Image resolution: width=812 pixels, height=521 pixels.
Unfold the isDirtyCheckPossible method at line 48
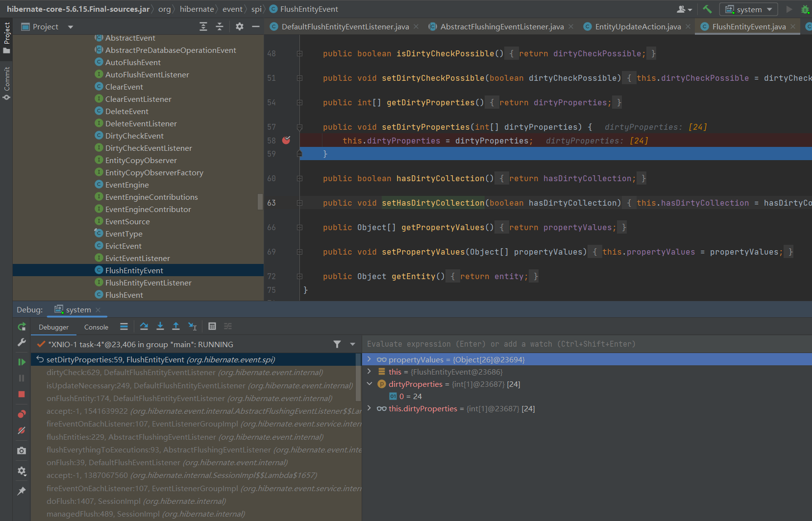pos(299,53)
